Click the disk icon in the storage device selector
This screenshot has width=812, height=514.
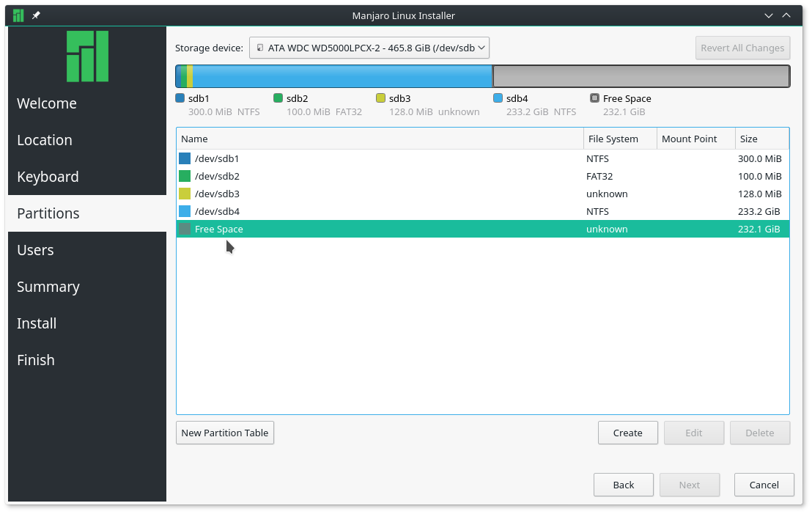pos(259,47)
